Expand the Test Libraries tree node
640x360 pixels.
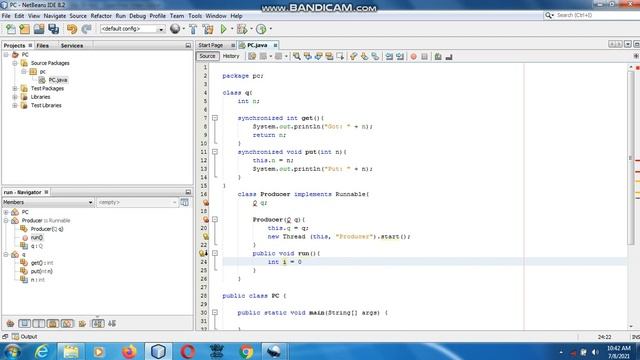pos(15,106)
